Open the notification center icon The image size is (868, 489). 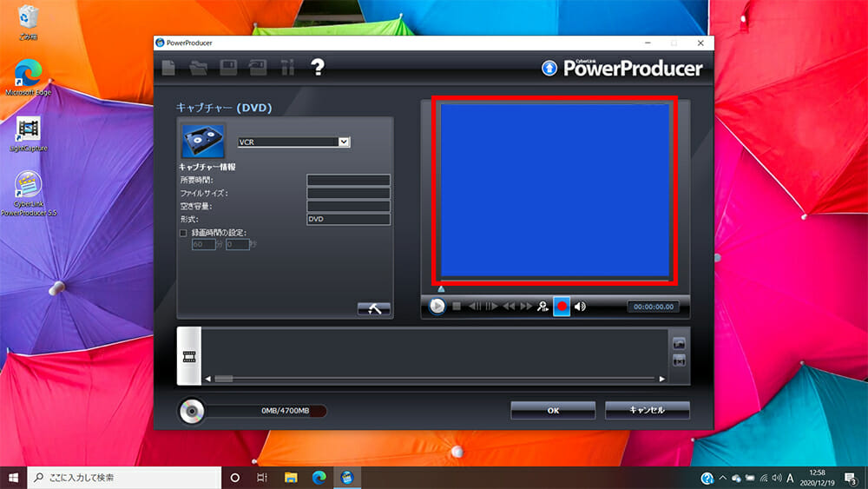click(x=852, y=478)
